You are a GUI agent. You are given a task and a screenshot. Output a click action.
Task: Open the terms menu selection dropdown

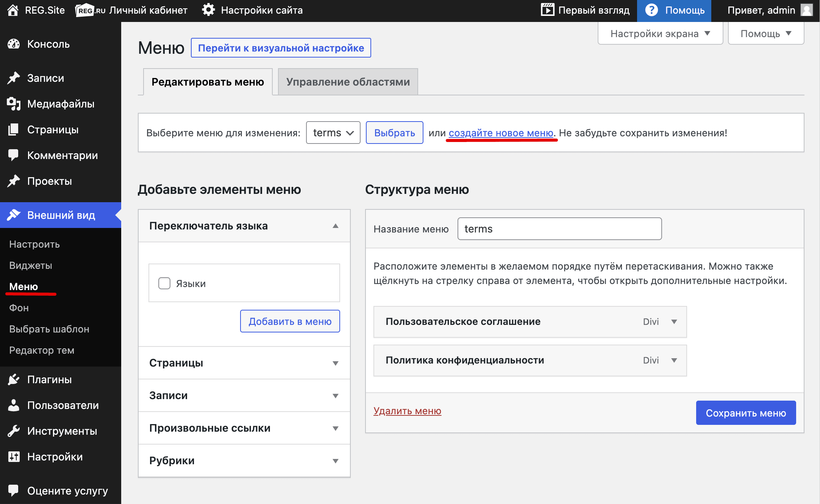[x=333, y=133]
